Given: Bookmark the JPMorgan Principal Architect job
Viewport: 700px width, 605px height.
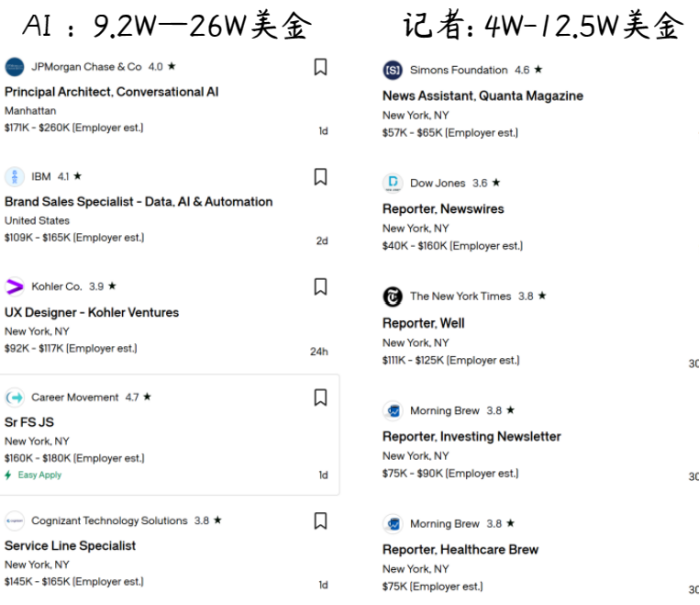Looking at the screenshot, I should [320, 67].
